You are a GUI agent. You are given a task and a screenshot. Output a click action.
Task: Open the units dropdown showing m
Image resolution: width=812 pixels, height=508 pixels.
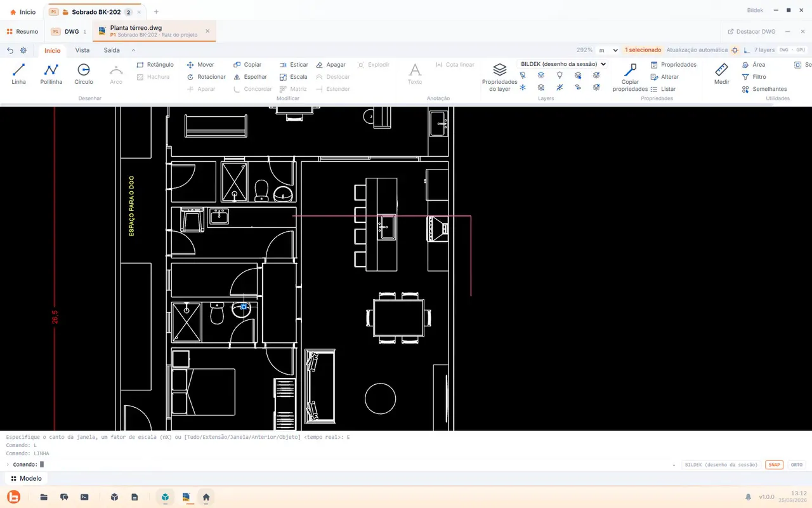coord(607,50)
